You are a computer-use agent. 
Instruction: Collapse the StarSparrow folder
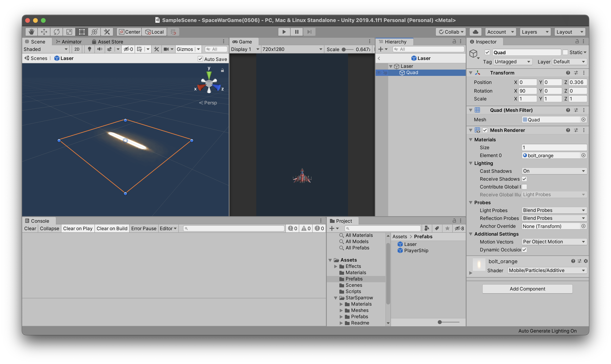(335, 298)
